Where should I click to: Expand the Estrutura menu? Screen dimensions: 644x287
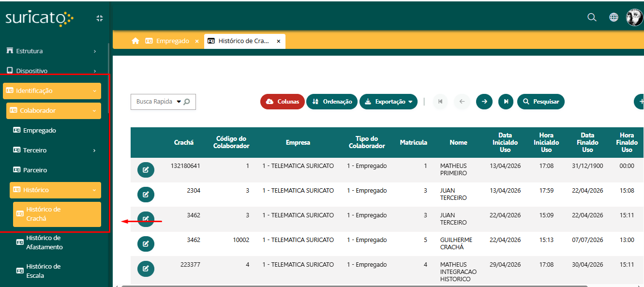click(51, 51)
